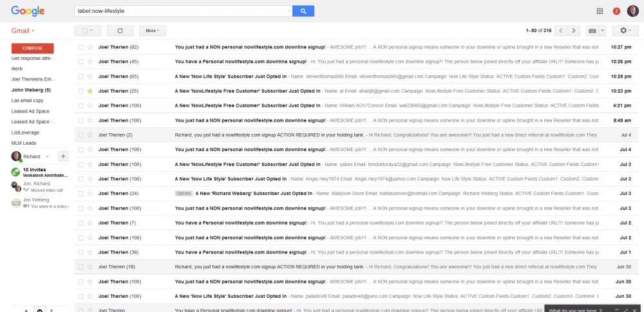Screen dimensions: 644x312
Task: Open the input tools dropdown arrow
Action: pos(602,30)
